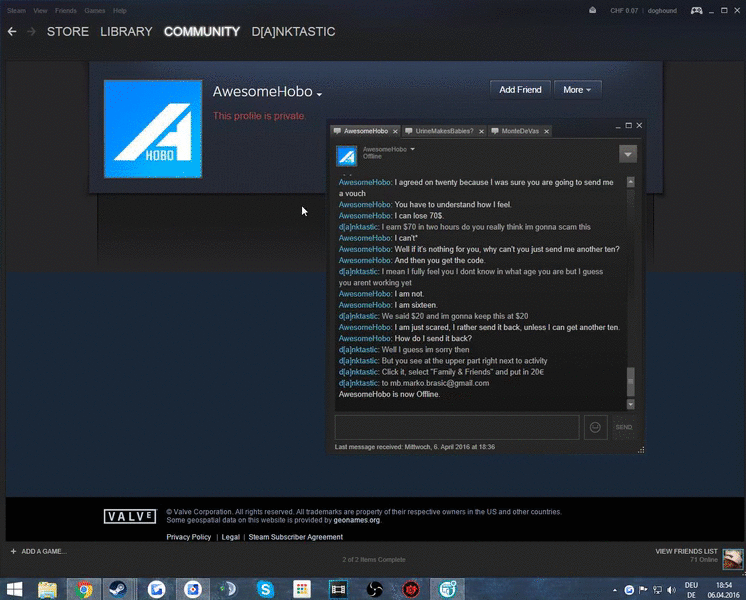The height and width of the screenshot is (600, 746).
Task: Open the Legal link
Action: pos(230,537)
